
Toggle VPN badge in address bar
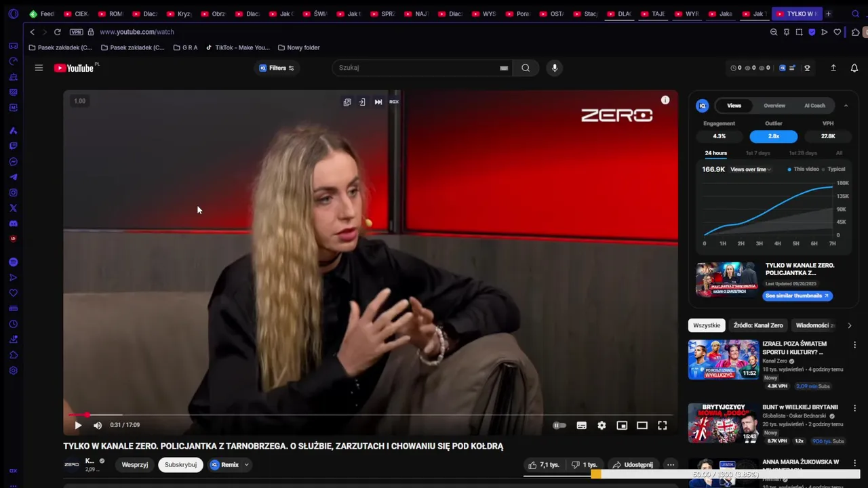point(76,32)
